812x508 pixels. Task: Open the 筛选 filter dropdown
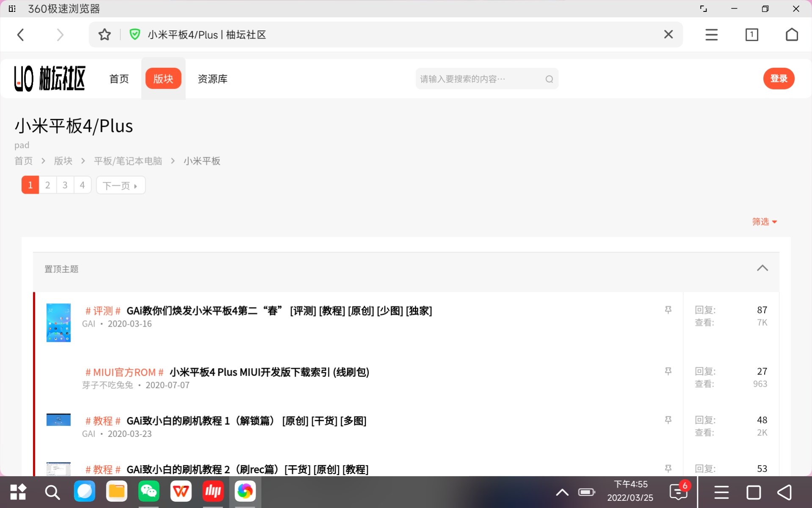[x=764, y=222]
